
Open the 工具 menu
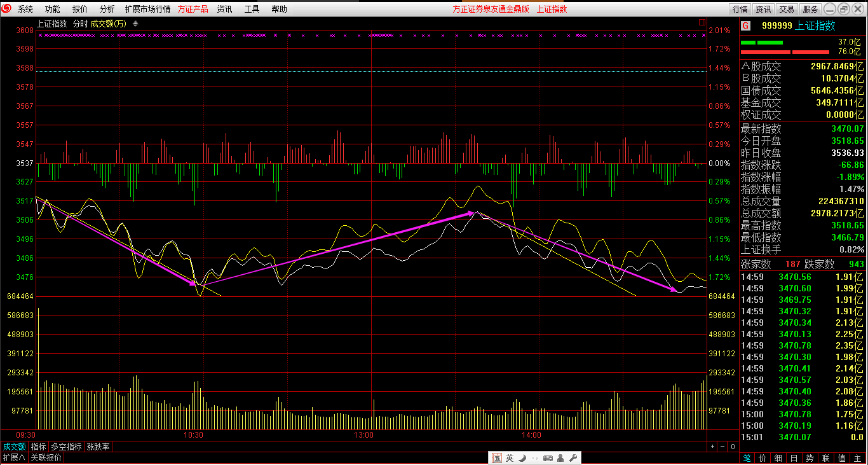tap(252, 9)
